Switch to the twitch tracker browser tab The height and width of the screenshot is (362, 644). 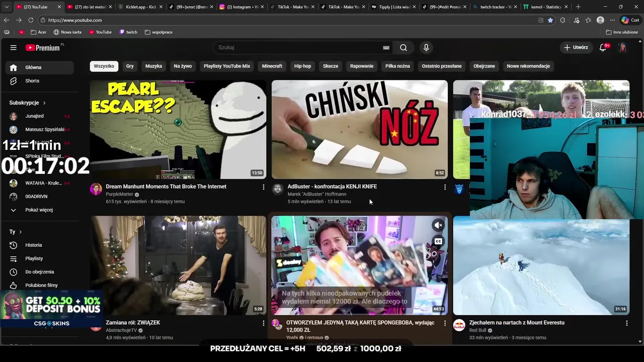pos(496,7)
